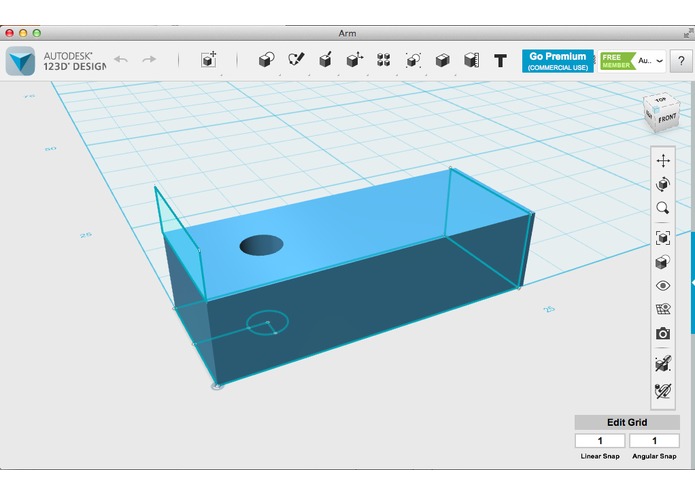This screenshot has width=695, height=494.
Task: Enter full screen with window corner icon
Action: [x=689, y=33]
